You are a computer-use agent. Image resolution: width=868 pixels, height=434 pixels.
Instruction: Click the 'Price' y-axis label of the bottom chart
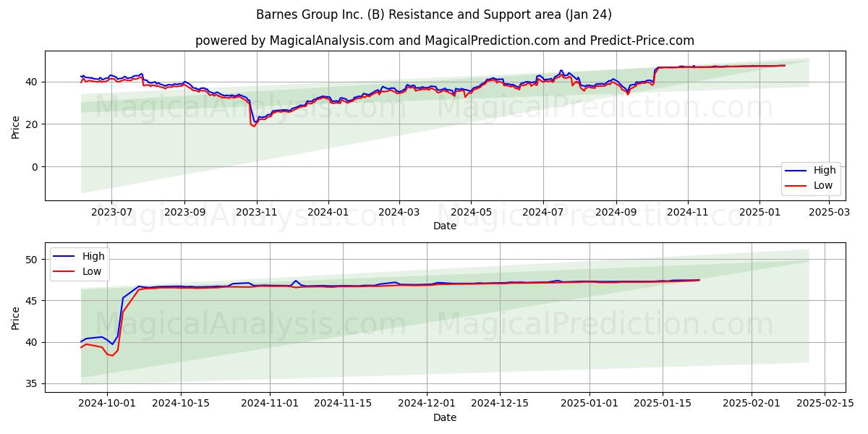click(15, 318)
